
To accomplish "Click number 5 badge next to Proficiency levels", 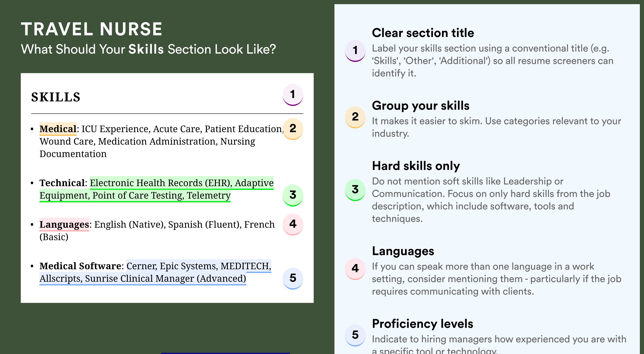I will [355, 336].
